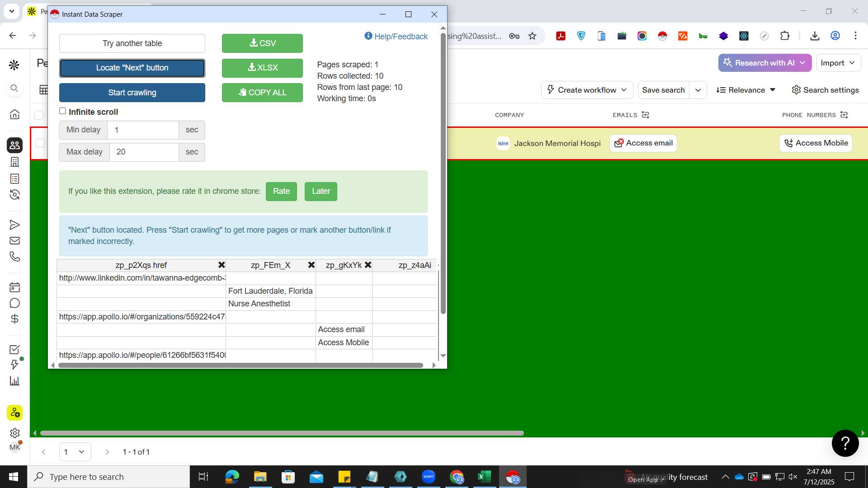This screenshot has height=488, width=868.
Task: Click Access email for Jackson Memorial
Action: pos(643,143)
